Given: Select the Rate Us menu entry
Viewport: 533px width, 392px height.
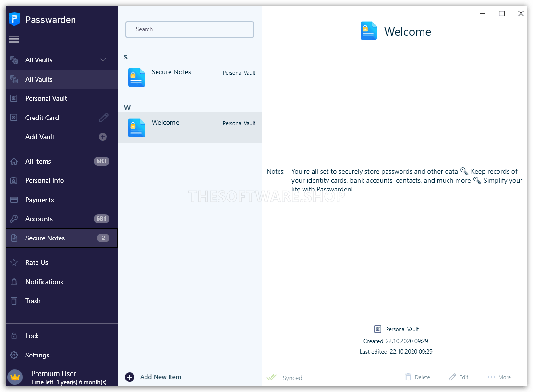Looking at the screenshot, I should point(36,262).
